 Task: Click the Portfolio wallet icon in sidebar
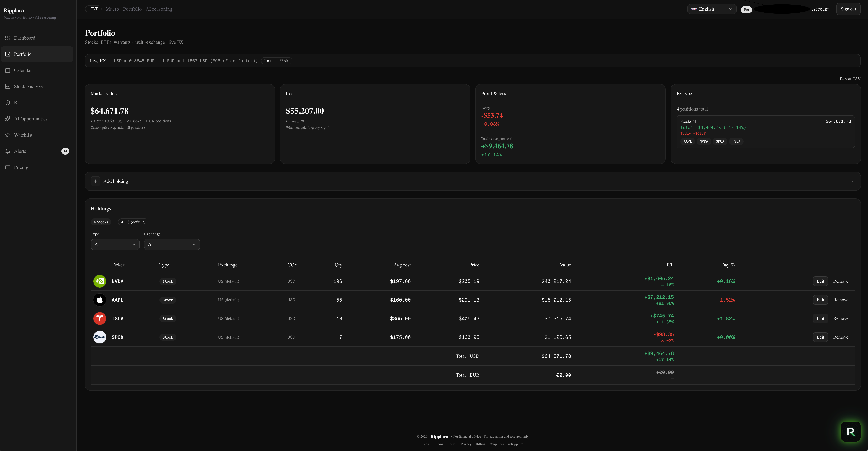(x=8, y=54)
